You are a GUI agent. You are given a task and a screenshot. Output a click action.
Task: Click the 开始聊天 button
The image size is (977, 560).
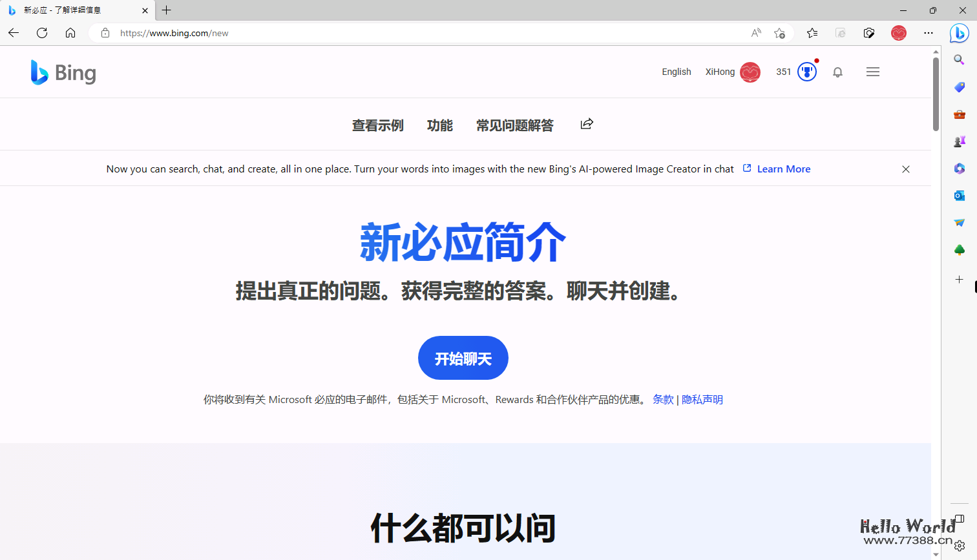(463, 358)
